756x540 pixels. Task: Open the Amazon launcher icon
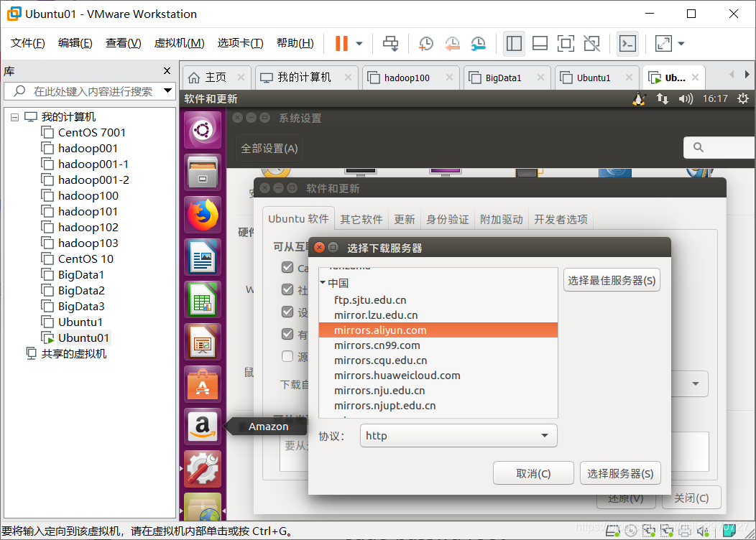pyautogui.click(x=203, y=427)
